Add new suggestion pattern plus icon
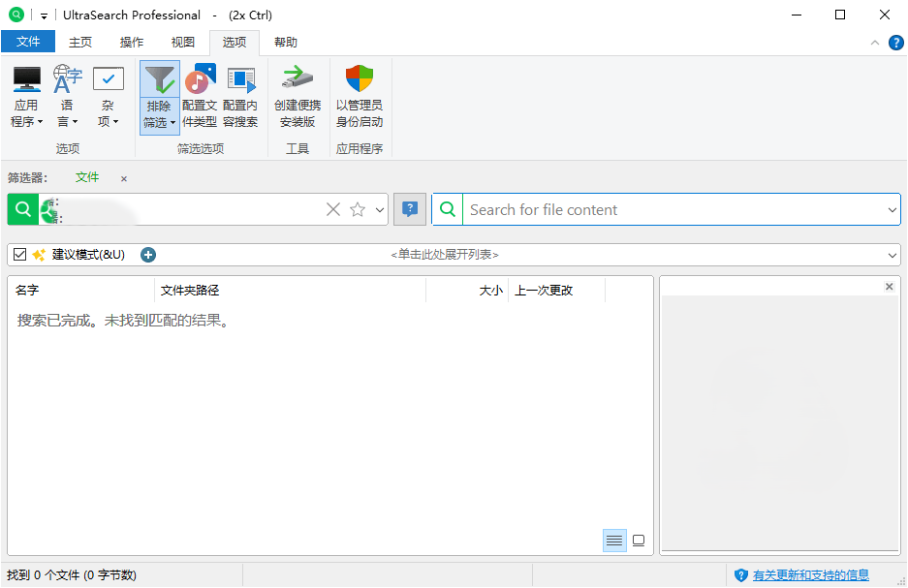This screenshot has height=588, width=908. [148, 255]
